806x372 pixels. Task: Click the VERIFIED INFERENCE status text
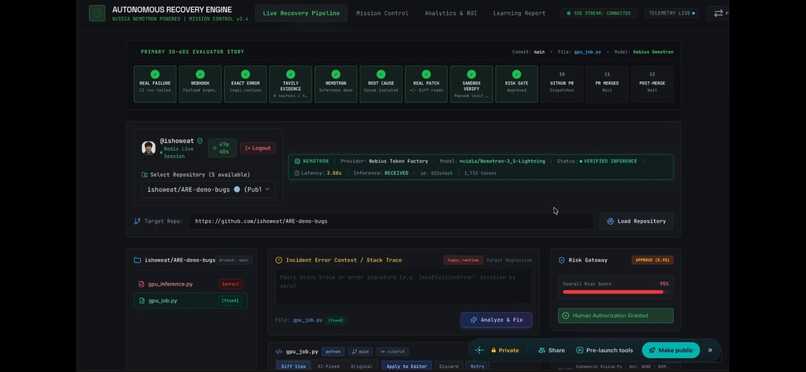[x=610, y=161]
